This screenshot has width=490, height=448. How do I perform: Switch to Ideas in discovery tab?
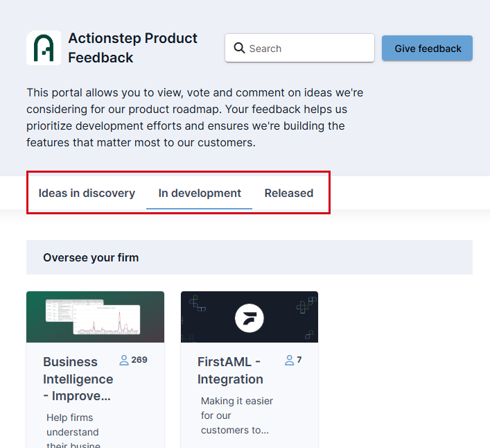(x=87, y=193)
